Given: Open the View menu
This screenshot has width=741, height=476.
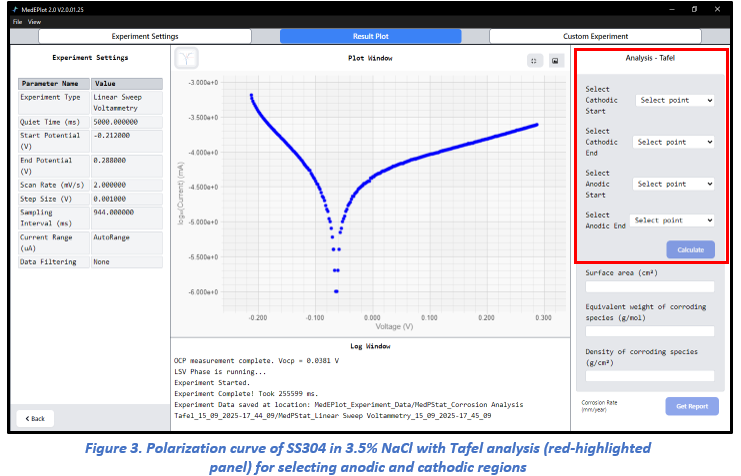Looking at the screenshot, I should click(x=34, y=21).
